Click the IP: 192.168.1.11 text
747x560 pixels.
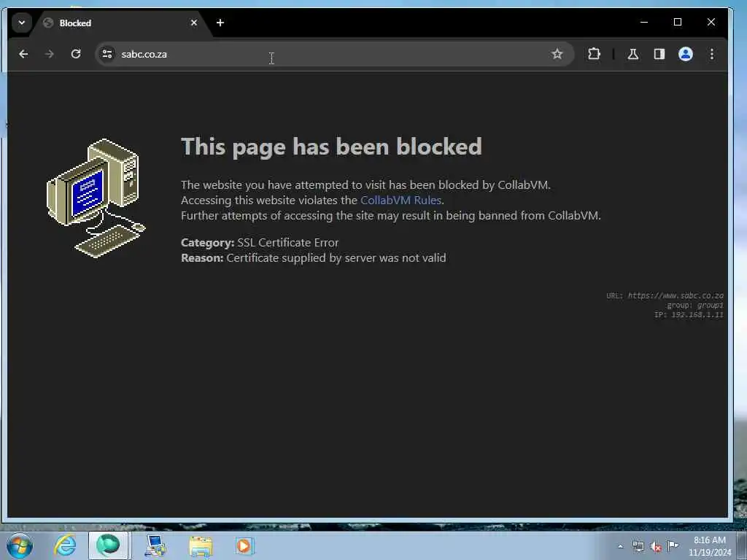689,315
